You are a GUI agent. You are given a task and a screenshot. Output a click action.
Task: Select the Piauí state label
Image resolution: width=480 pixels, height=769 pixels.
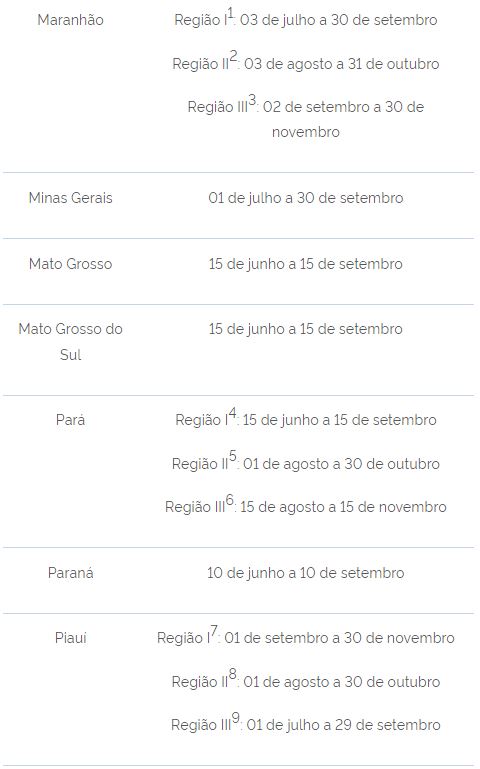70,638
